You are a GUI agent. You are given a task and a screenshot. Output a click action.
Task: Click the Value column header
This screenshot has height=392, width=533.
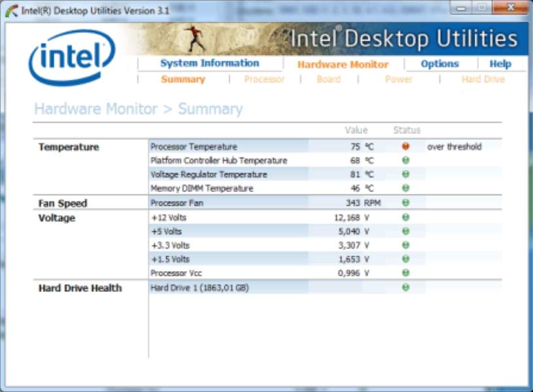(356, 130)
